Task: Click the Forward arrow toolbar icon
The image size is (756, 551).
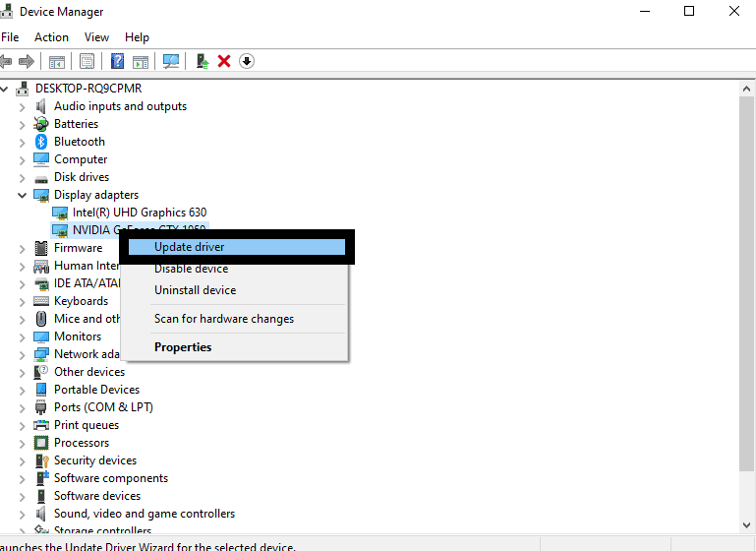Action: [27, 61]
